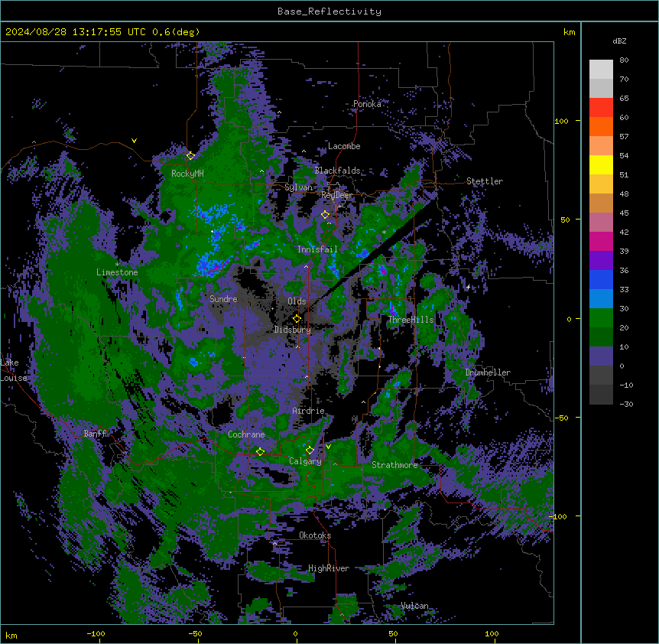Click the dark blue legend swatch below 36
The width and height of the screenshot is (659, 644).
[601, 279]
